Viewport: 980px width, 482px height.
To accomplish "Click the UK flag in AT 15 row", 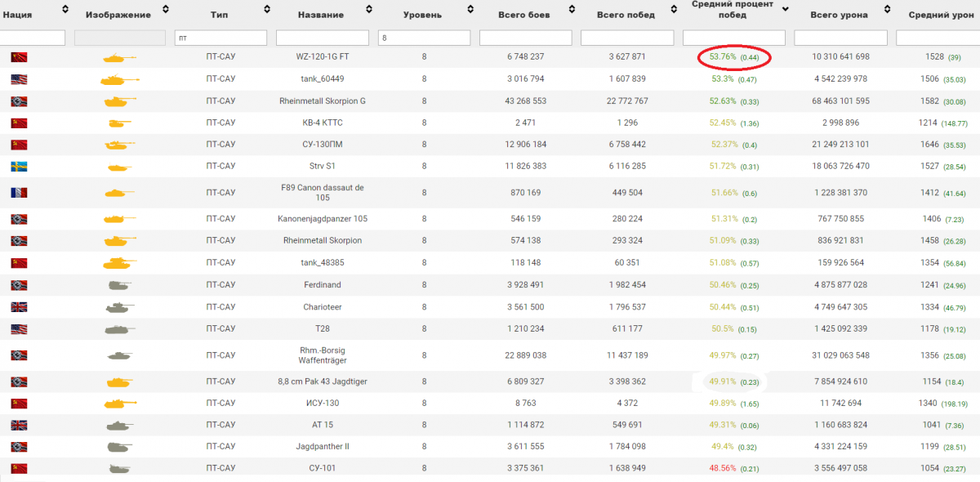I will point(19,425).
